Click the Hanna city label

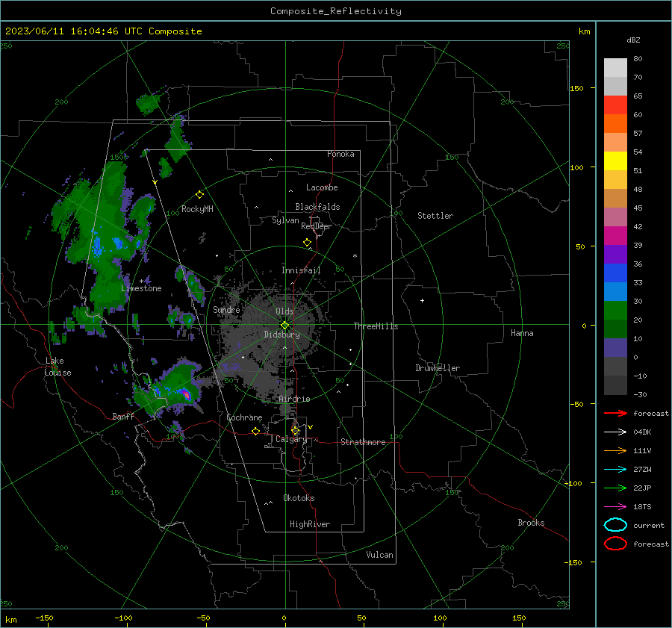coord(522,333)
